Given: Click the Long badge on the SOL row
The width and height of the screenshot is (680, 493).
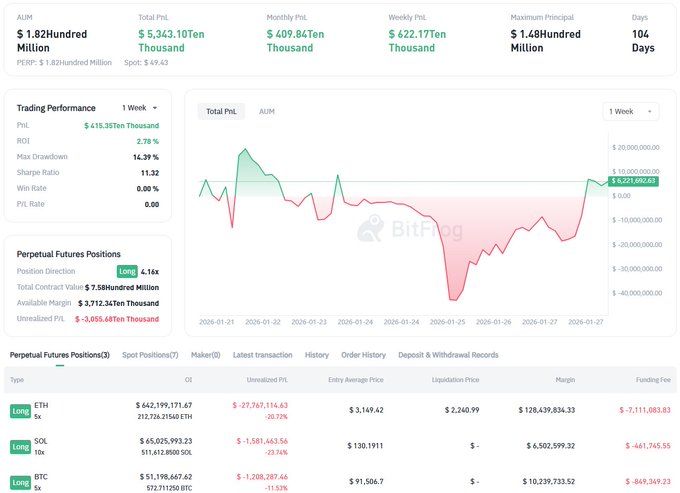Looking at the screenshot, I should point(19,446).
